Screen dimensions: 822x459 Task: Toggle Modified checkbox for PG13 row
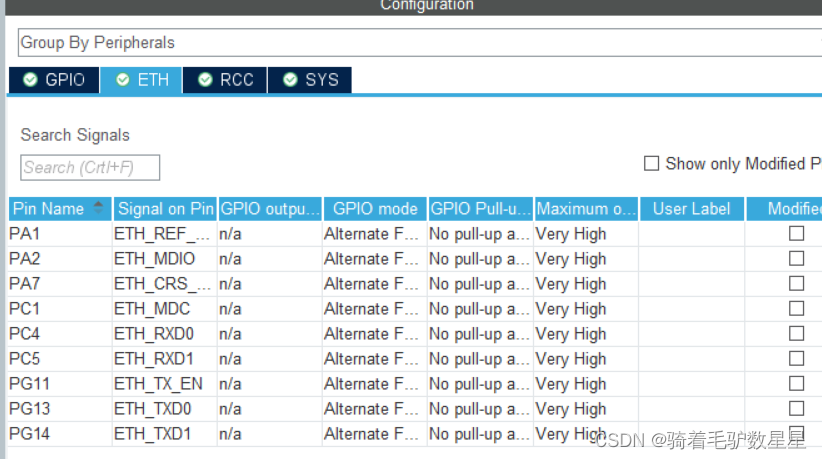pyautogui.click(x=796, y=408)
